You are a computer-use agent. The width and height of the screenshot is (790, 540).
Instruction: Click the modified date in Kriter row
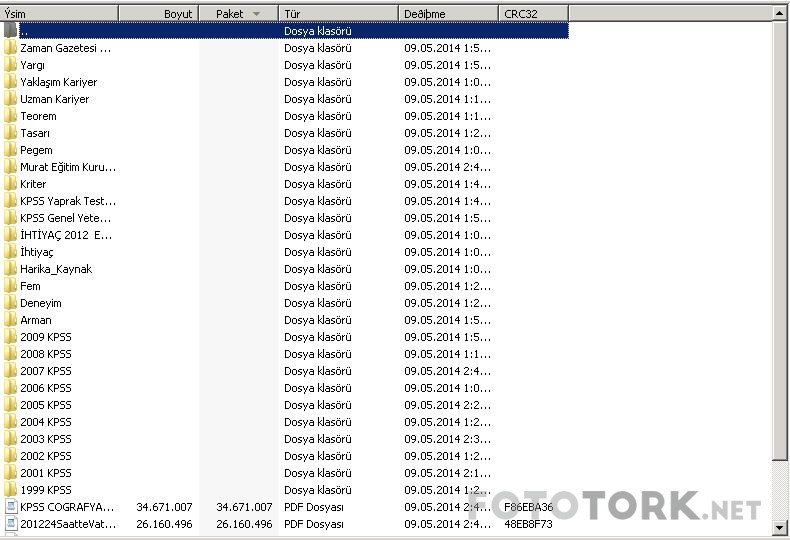[x=447, y=184]
